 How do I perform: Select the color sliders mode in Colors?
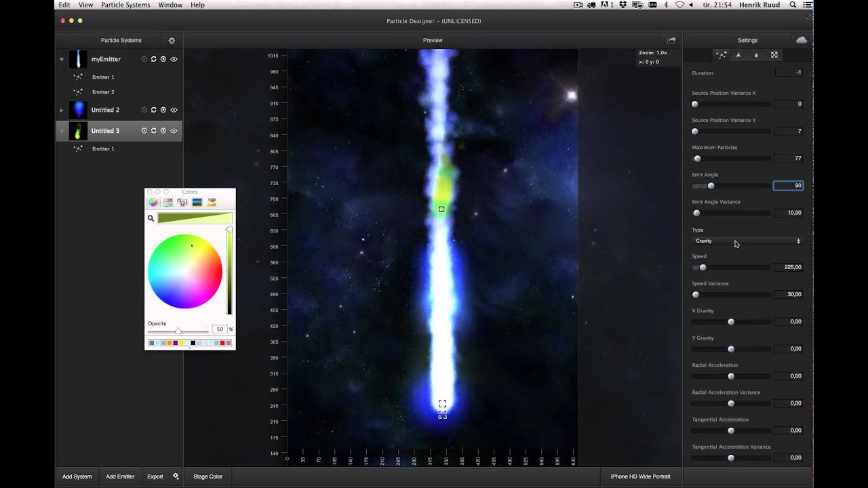167,202
